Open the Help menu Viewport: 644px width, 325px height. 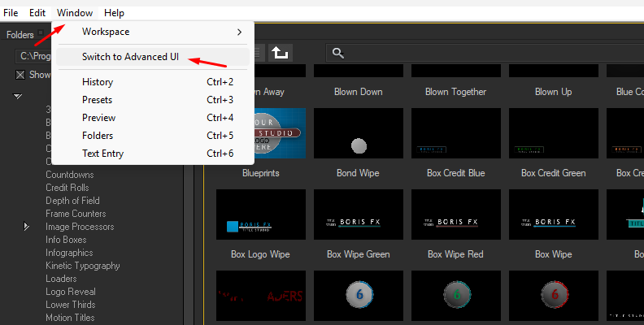click(115, 13)
